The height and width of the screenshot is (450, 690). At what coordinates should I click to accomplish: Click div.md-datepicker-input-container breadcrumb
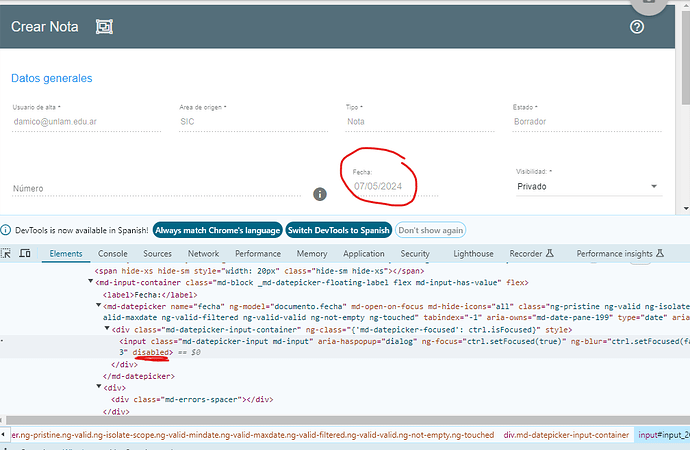pos(566,435)
